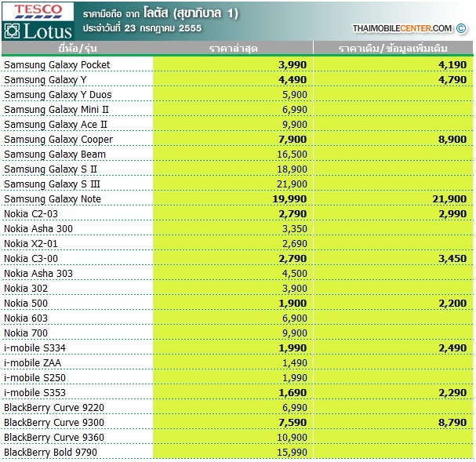
Task: Click Nokia Asha 300 price 3,350
Action: point(295,228)
